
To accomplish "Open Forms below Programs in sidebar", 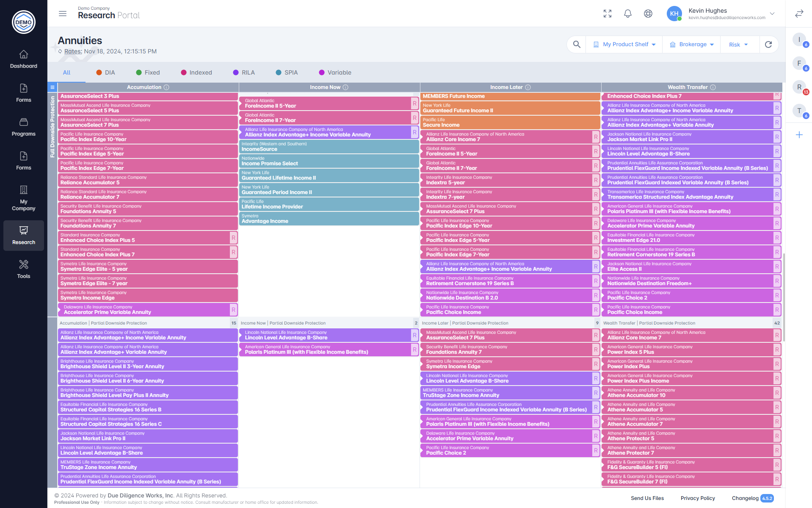I will [24, 161].
